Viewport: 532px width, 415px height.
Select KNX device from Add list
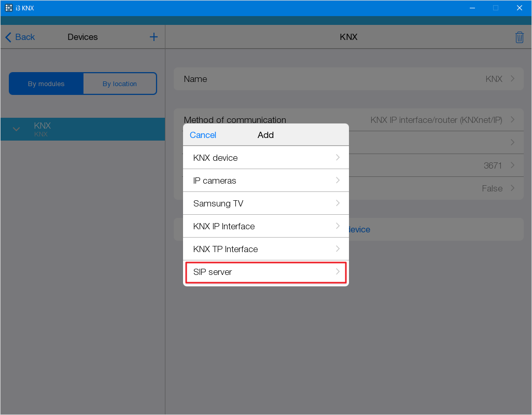(265, 158)
